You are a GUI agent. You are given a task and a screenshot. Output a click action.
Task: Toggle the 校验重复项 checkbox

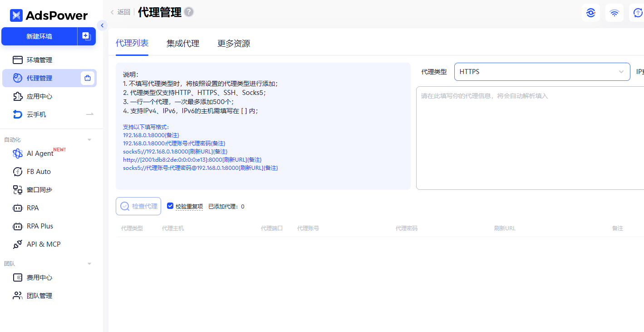point(170,206)
